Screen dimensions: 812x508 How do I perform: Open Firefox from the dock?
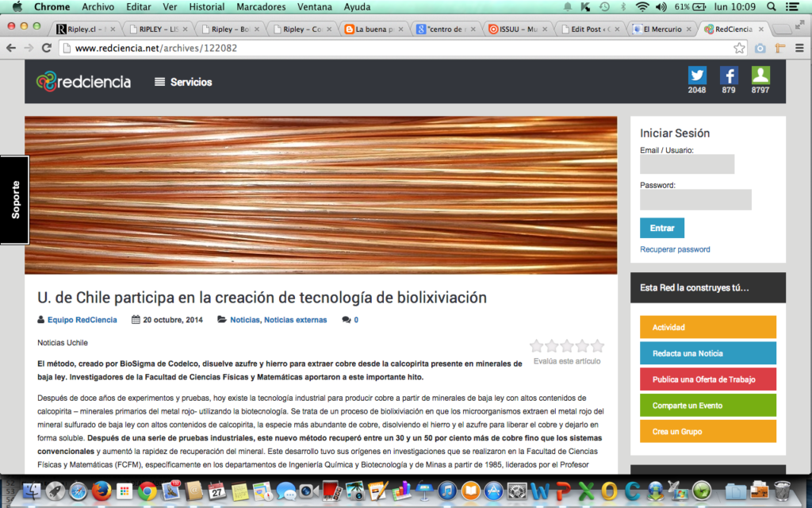[x=100, y=491]
